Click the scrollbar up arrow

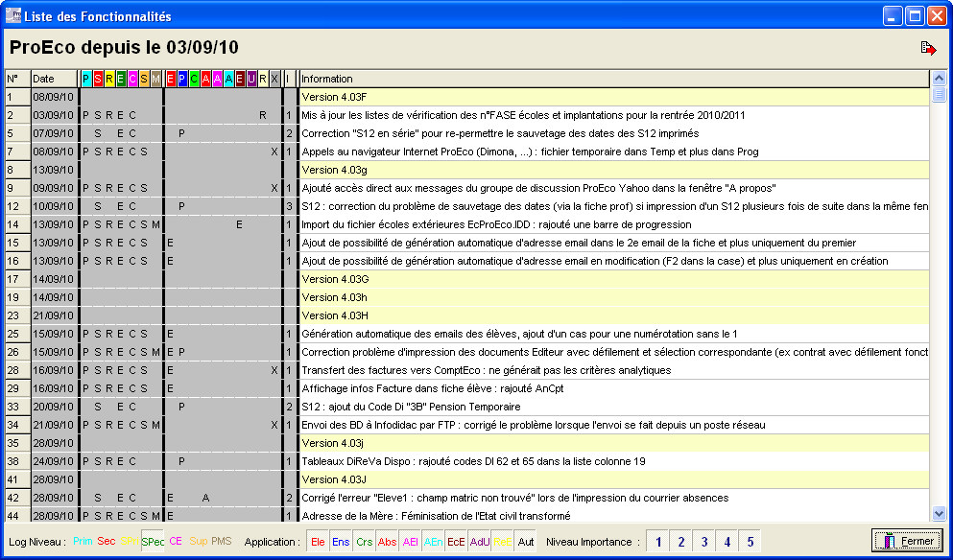[x=939, y=79]
